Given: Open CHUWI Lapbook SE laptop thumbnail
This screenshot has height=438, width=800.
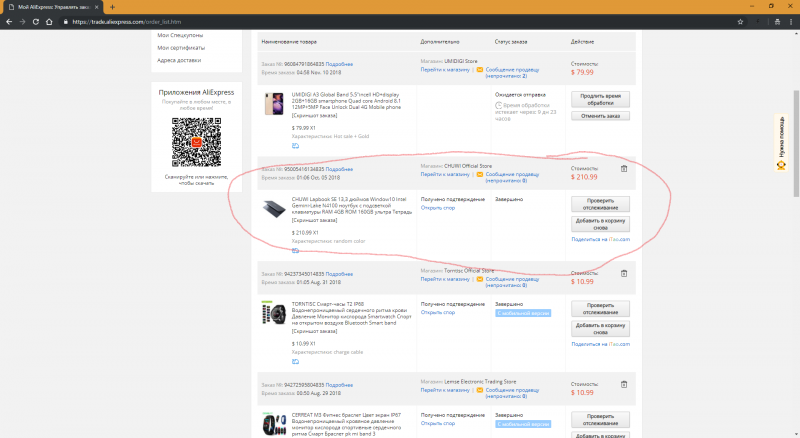Looking at the screenshot, I should point(274,209).
